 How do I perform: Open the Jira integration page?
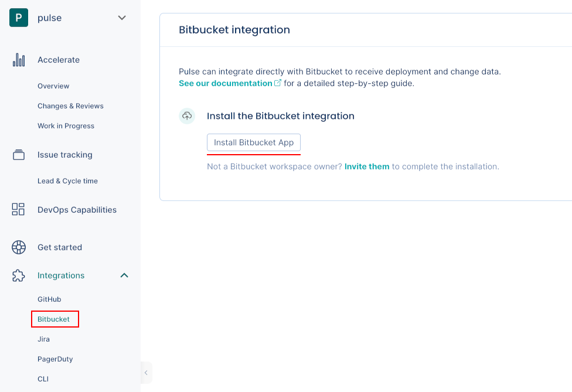click(43, 339)
